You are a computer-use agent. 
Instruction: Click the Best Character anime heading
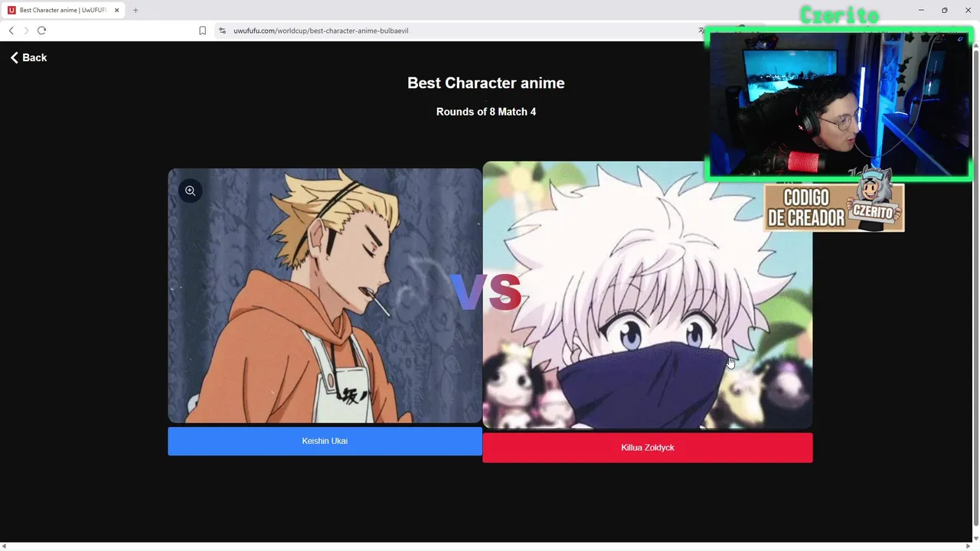[486, 83]
